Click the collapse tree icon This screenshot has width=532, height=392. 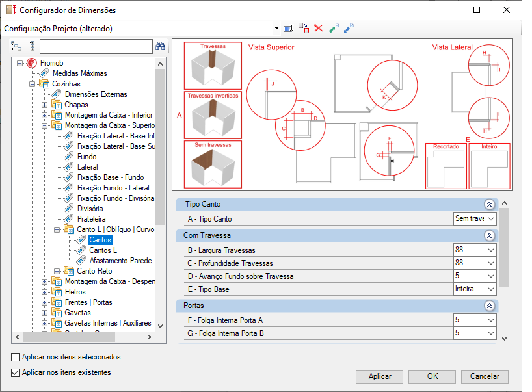pos(31,46)
